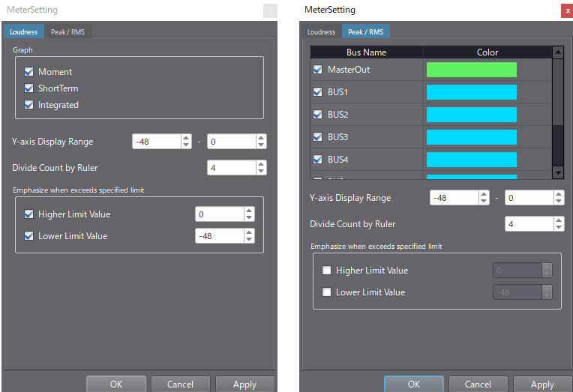Decrement the enabled Lower Limit Value spinner
This screenshot has width=573, height=392.
coord(249,240)
